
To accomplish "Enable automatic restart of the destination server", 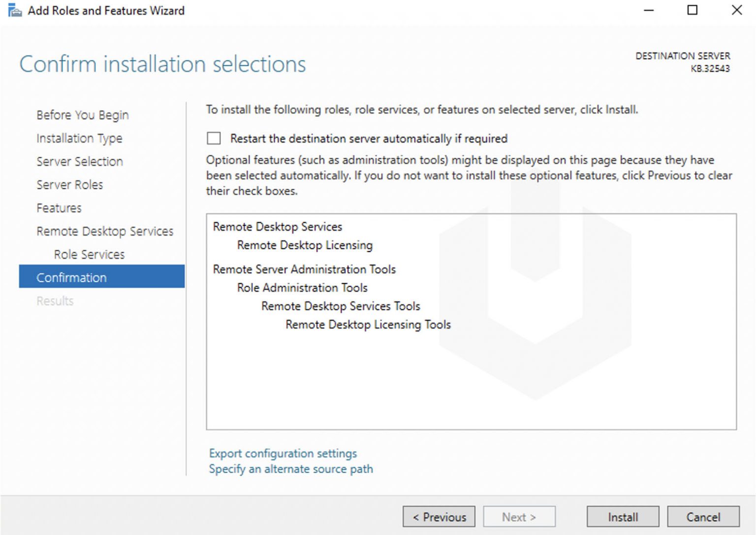I will point(213,138).
